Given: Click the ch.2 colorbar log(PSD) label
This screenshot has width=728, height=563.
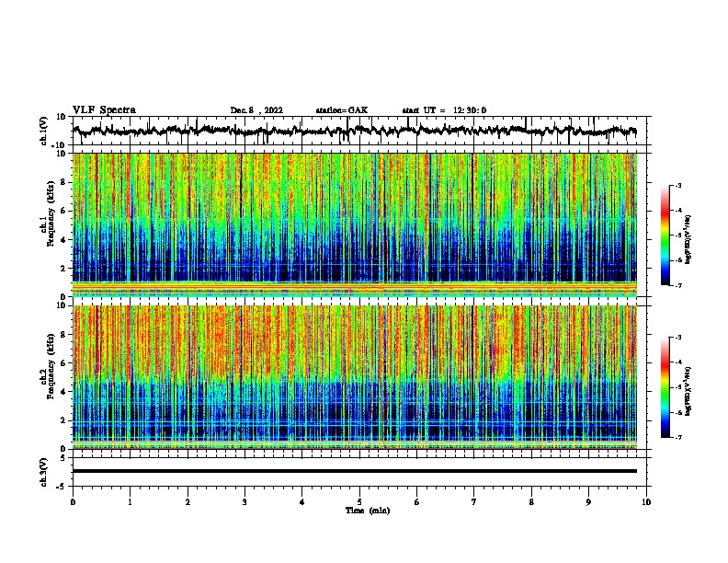Looking at the screenshot, I should [688, 392].
